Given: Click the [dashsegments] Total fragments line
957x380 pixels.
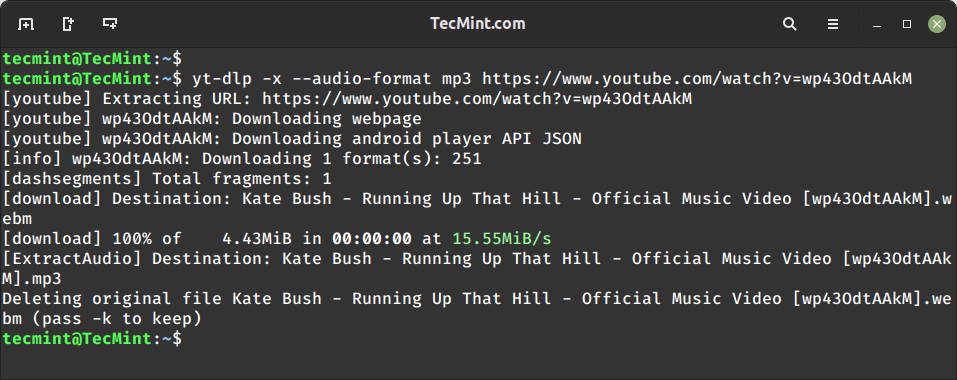Looking at the screenshot, I should (167, 179).
